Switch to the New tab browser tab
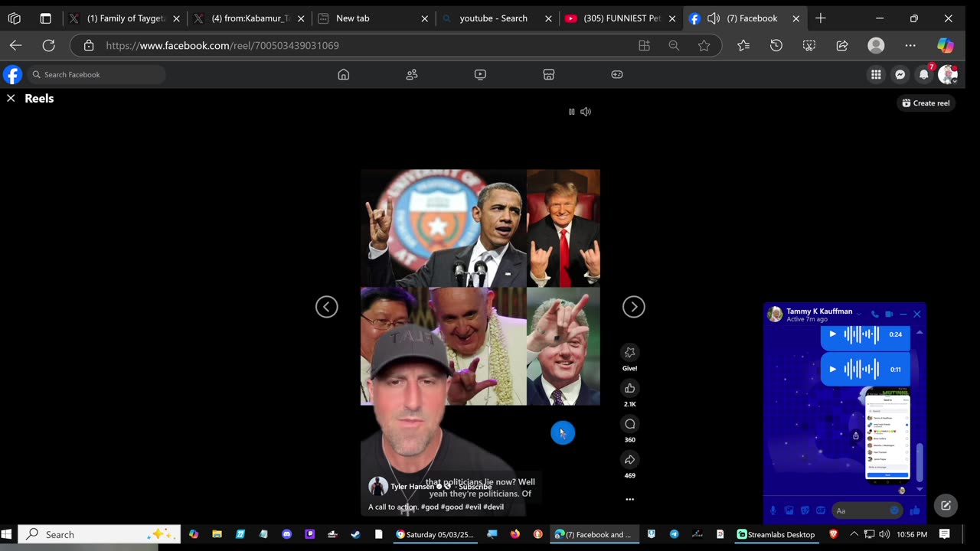The width and height of the screenshot is (980, 551). point(352,18)
